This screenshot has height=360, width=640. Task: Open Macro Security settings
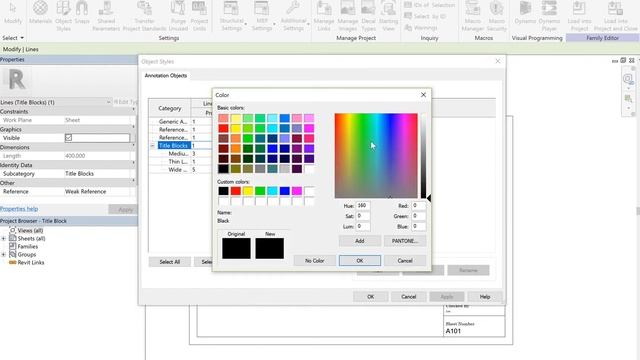click(x=496, y=16)
